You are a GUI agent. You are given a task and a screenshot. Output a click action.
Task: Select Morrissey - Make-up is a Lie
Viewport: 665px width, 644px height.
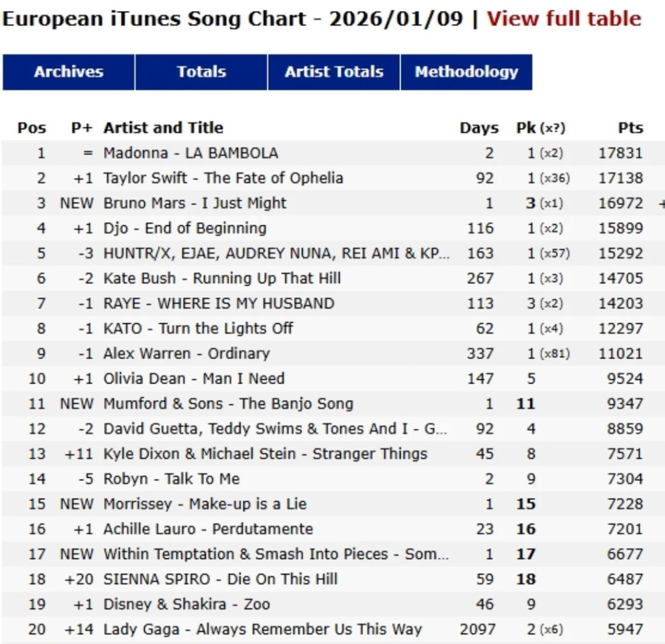205,504
